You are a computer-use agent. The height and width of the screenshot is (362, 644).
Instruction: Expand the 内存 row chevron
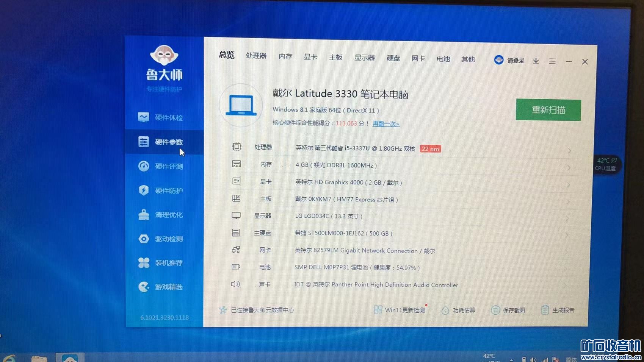[x=569, y=168]
